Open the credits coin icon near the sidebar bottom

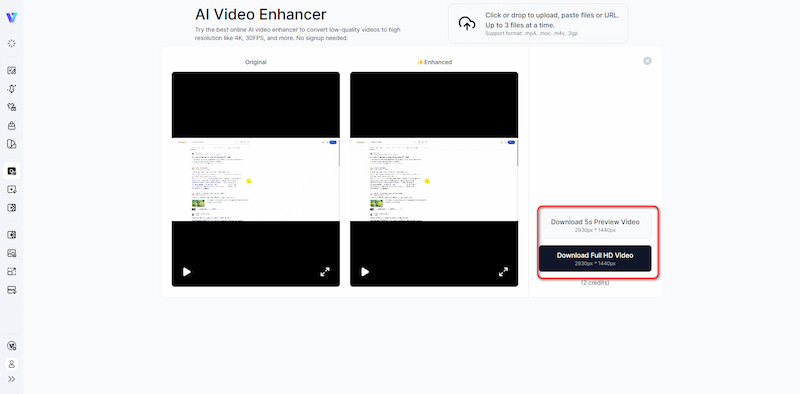coord(11,346)
